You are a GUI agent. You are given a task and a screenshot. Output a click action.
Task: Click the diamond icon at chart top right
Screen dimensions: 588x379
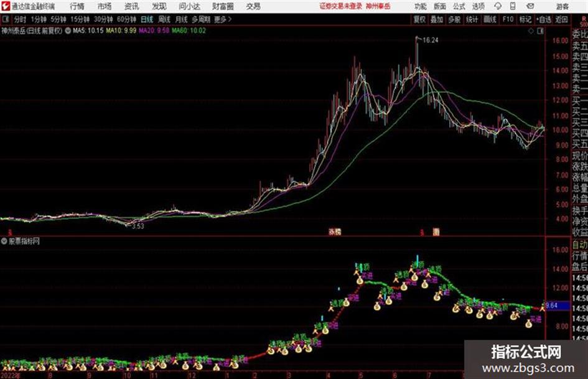(x=531, y=31)
